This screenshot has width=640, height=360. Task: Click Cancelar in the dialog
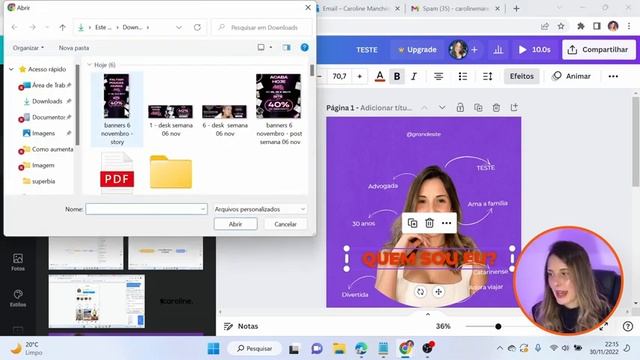[285, 224]
